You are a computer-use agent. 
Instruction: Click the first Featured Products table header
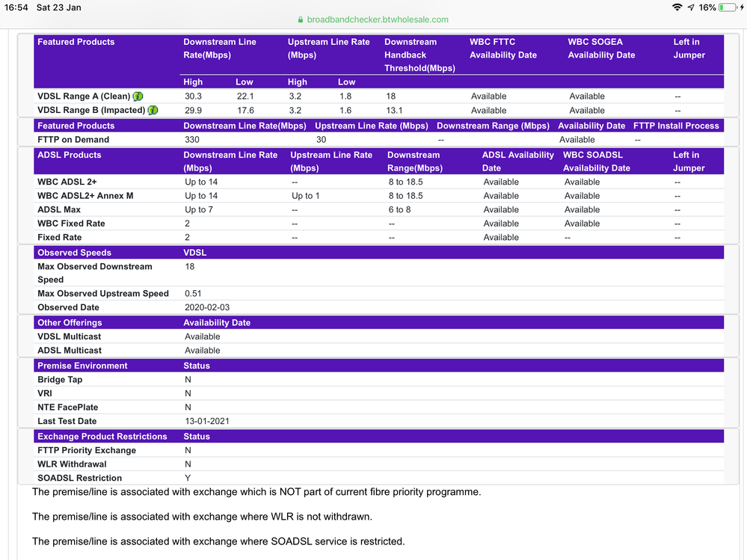[76, 42]
